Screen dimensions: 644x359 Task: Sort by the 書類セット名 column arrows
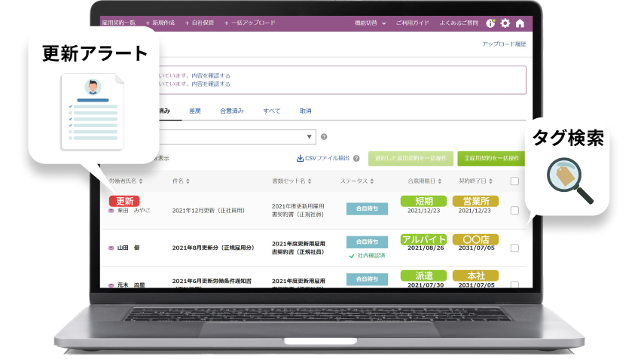pyautogui.click(x=310, y=181)
